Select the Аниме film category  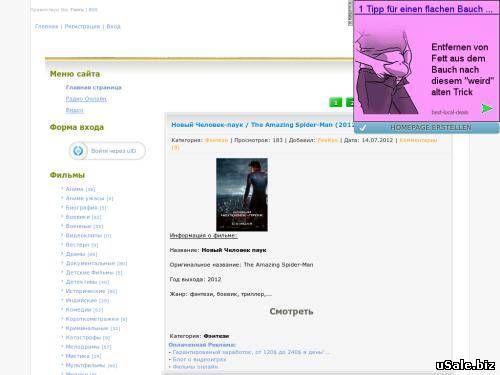click(x=74, y=189)
